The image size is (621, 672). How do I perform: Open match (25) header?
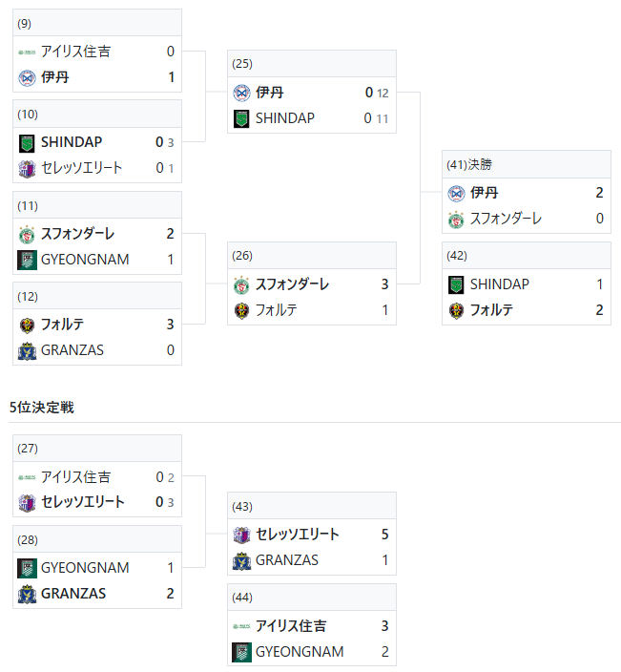312,64
